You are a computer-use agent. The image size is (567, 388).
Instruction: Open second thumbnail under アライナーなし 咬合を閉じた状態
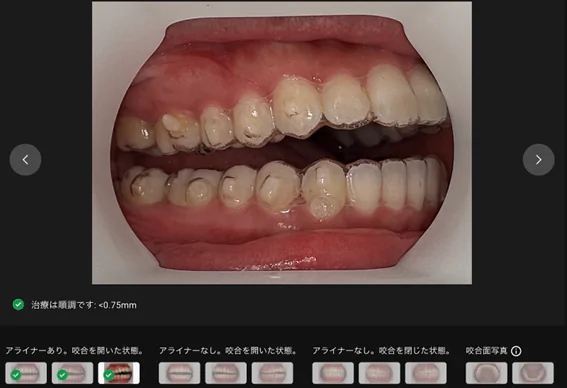[x=379, y=373]
